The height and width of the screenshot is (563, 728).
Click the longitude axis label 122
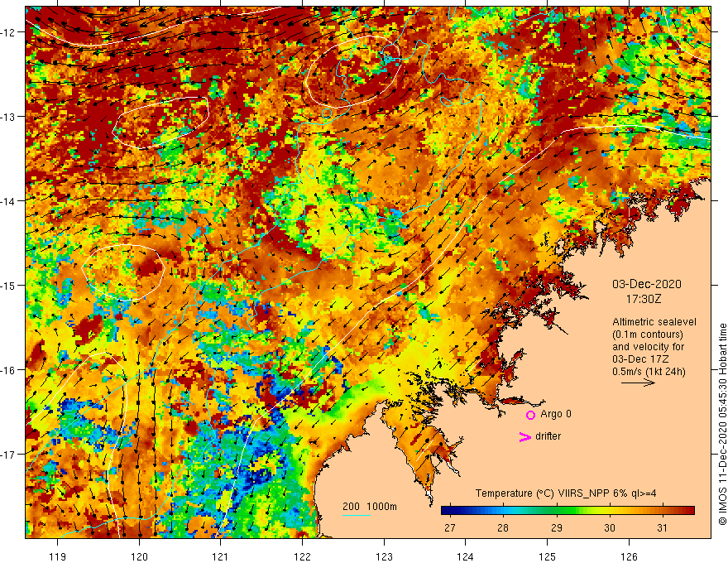302,556
